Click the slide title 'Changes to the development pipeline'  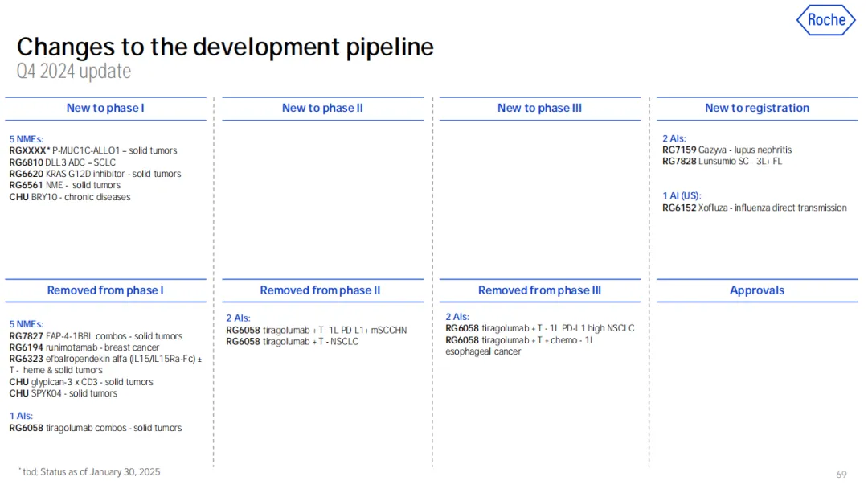[x=225, y=47]
